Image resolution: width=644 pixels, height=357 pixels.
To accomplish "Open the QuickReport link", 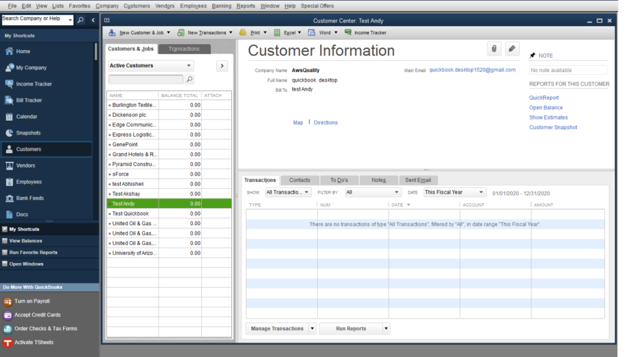I will click(544, 98).
